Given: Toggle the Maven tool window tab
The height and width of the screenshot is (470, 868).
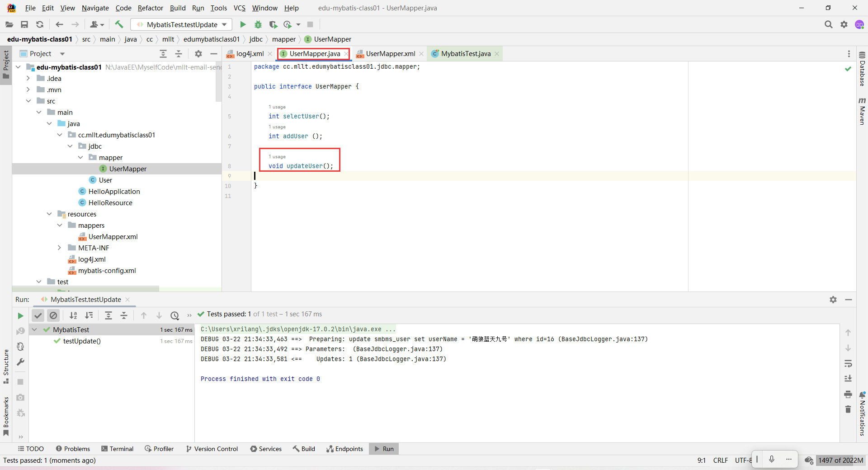Looking at the screenshot, I should [x=862, y=111].
